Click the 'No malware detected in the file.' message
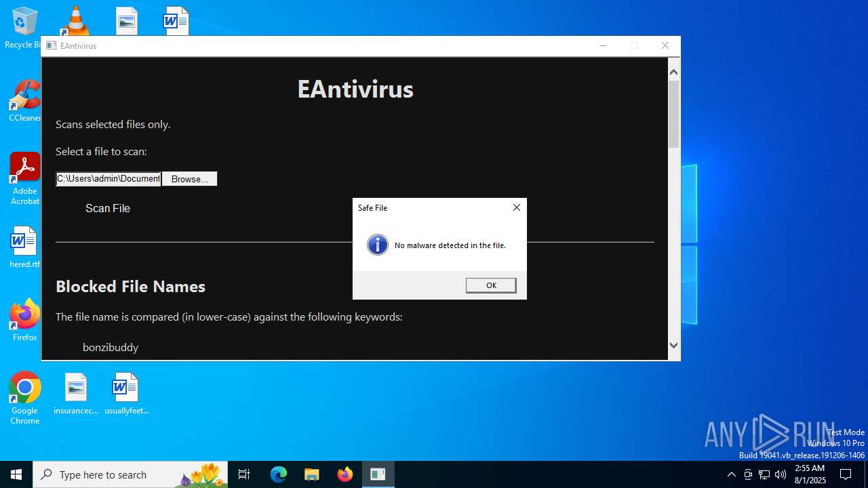This screenshot has height=488, width=868. [x=450, y=245]
